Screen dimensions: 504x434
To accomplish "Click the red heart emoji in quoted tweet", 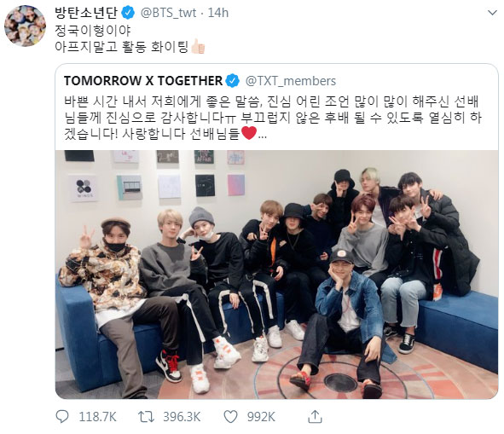I will (249, 133).
